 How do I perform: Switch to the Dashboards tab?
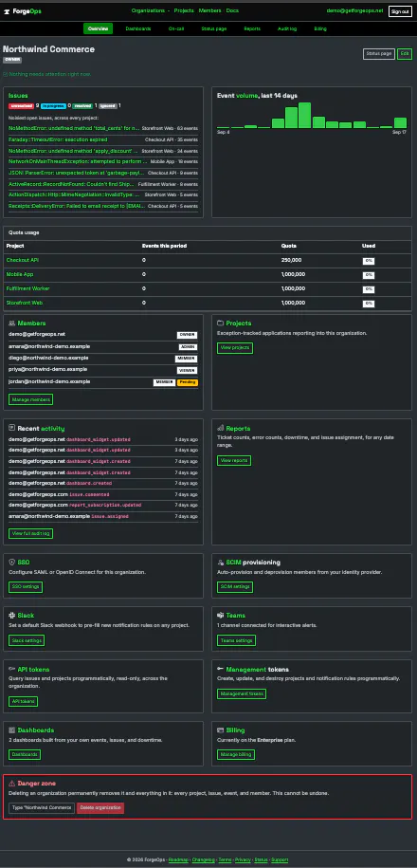click(138, 28)
